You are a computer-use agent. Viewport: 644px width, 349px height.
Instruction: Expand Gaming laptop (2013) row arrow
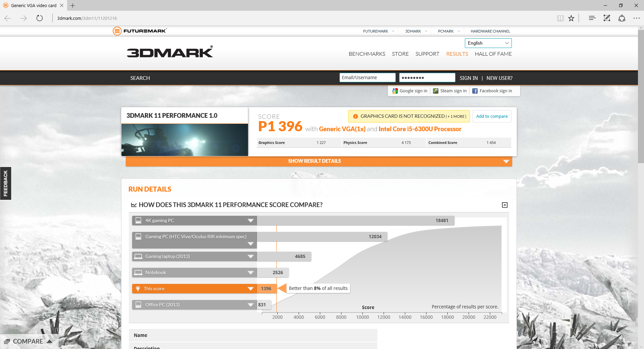point(251,256)
